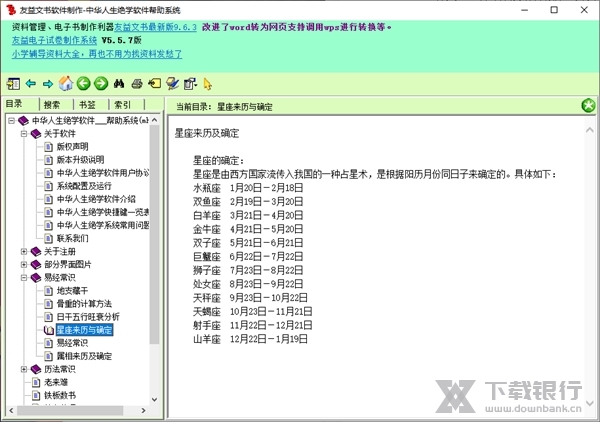Click the cyan back arrow in toolbar

31,83
